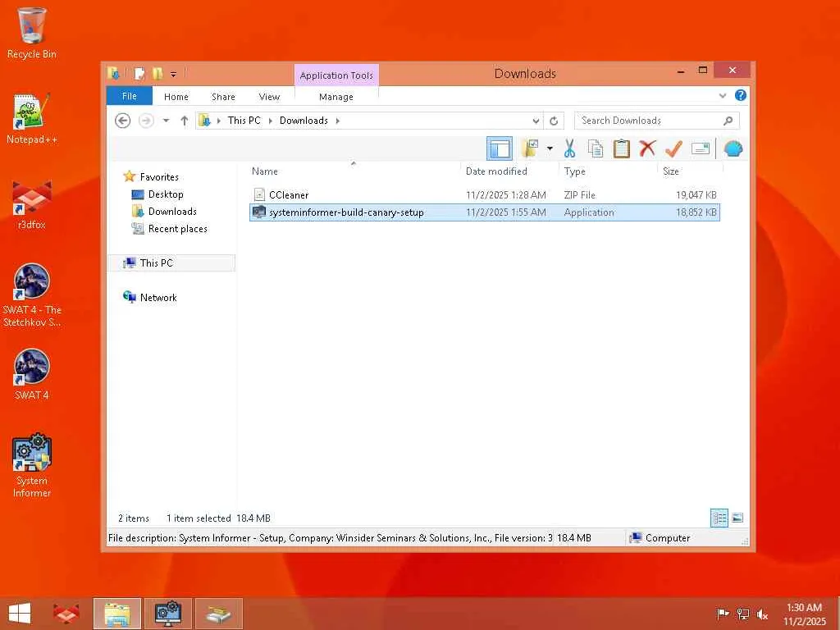Click the System Informer desktop shortcut

(x=32, y=466)
